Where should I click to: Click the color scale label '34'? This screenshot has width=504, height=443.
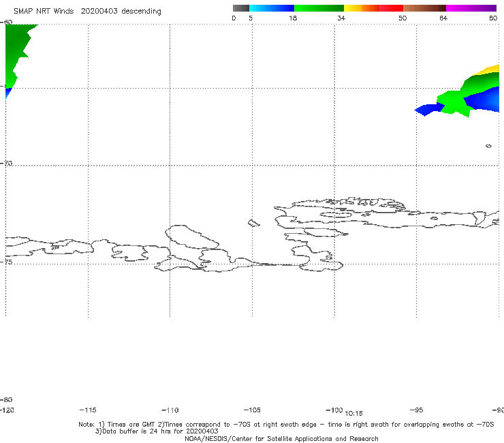tap(341, 18)
